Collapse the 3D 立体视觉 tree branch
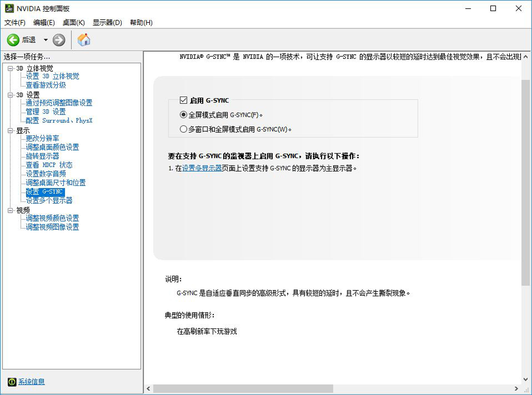The height and width of the screenshot is (395, 532). (x=10, y=68)
